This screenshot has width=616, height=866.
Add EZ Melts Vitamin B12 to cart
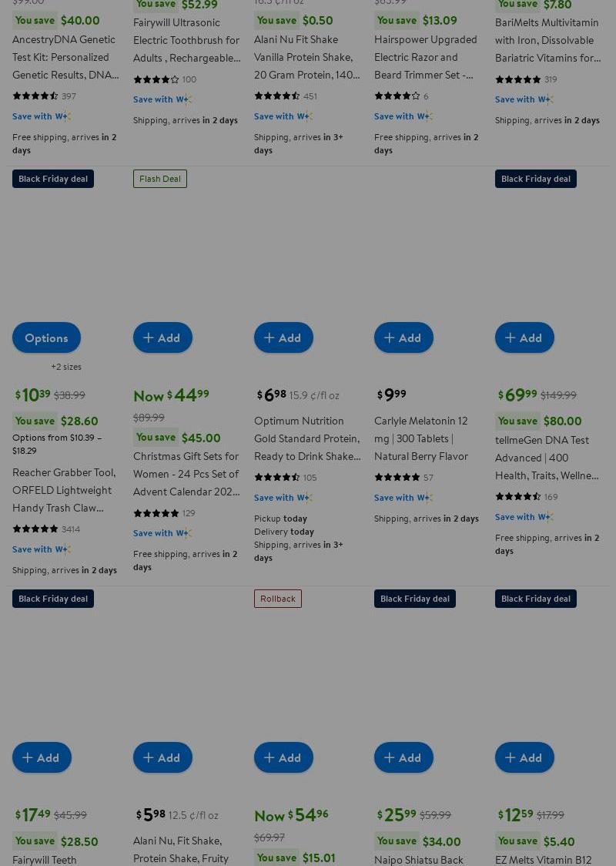click(x=524, y=757)
